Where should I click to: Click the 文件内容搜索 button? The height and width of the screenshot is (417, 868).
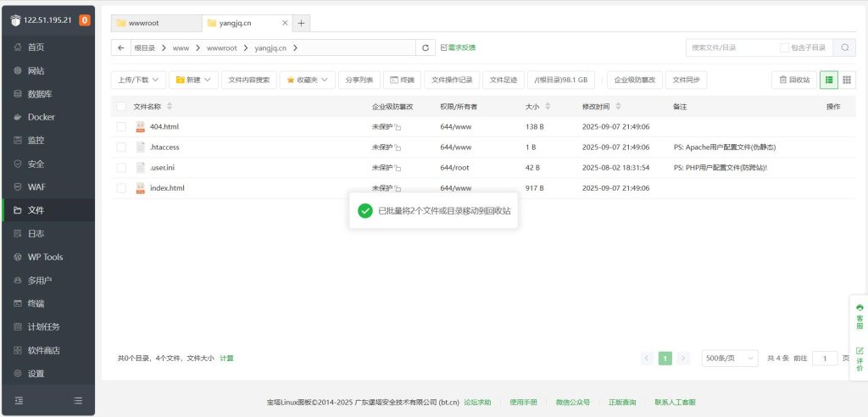(x=249, y=80)
